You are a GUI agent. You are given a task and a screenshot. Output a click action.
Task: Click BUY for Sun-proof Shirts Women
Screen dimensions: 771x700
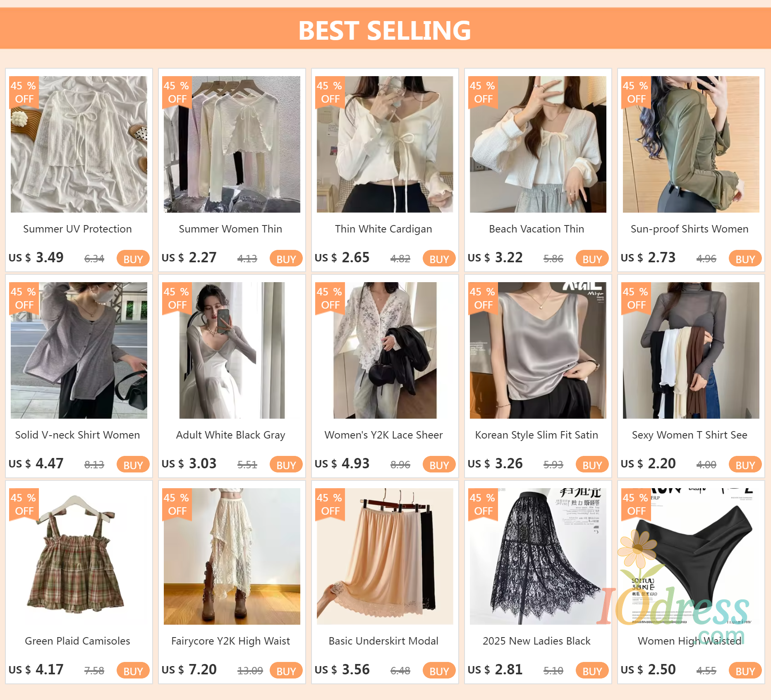pyautogui.click(x=745, y=259)
